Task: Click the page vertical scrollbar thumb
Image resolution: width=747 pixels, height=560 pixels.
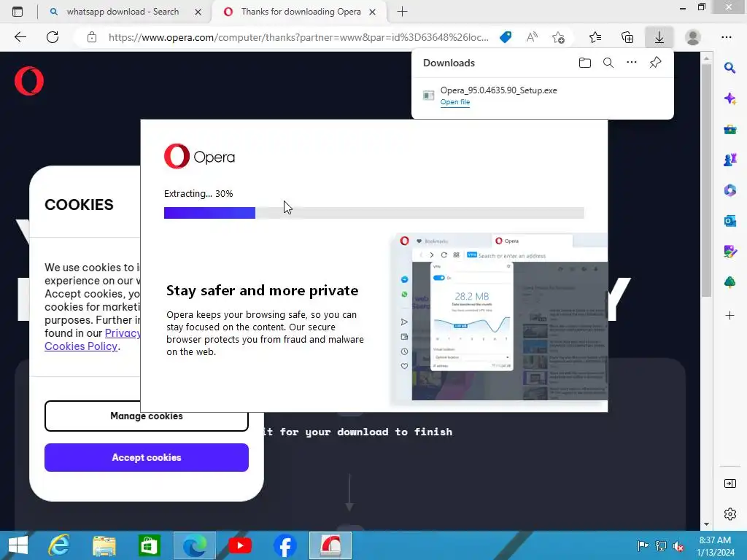Action: (x=706, y=180)
